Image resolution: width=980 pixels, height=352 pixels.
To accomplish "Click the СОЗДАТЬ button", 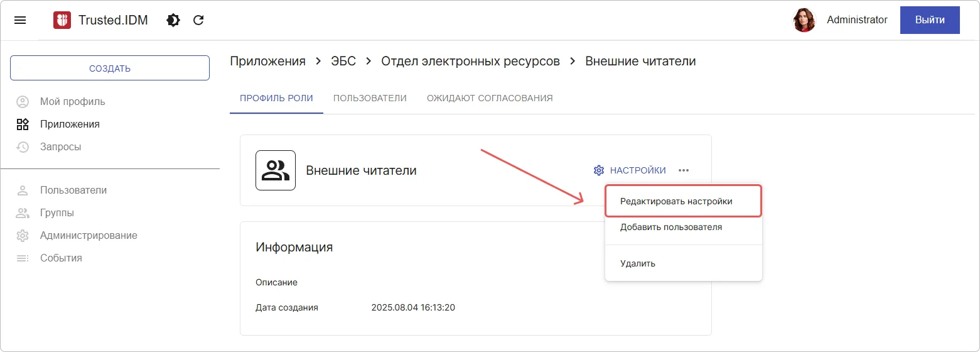I will tap(110, 68).
